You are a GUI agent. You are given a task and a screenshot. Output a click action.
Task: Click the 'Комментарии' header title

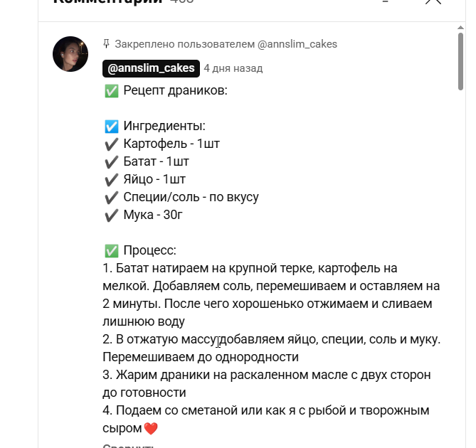(x=108, y=1)
